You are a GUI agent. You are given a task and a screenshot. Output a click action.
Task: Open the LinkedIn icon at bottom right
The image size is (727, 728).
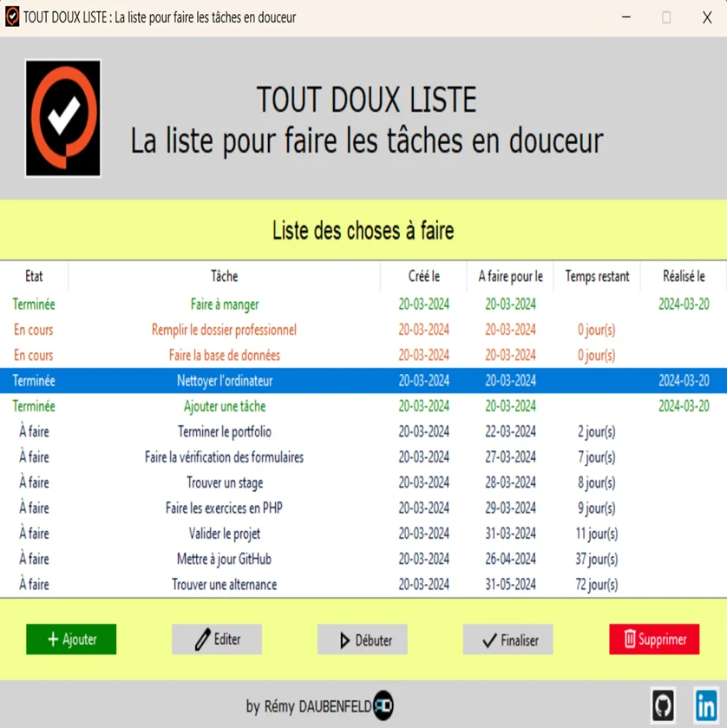(704, 705)
